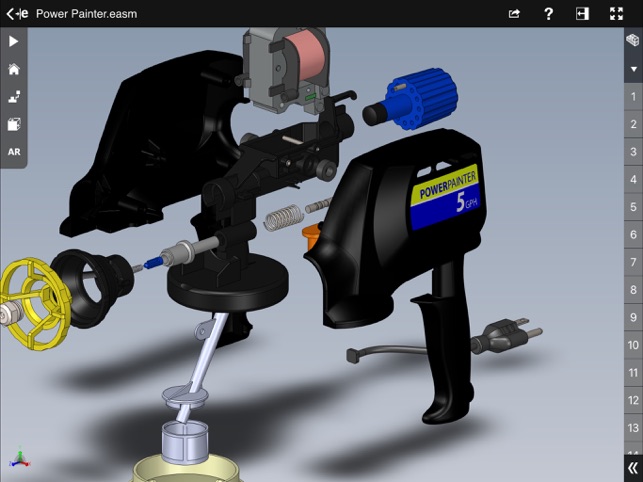This screenshot has height=482, width=643.
Task: Enter full screen mode
Action: click(616, 14)
